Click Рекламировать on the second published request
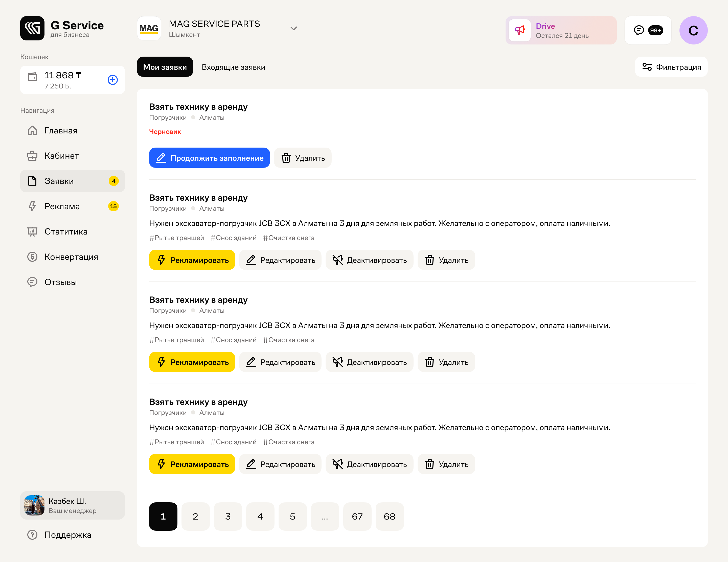 [x=192, y=362]
